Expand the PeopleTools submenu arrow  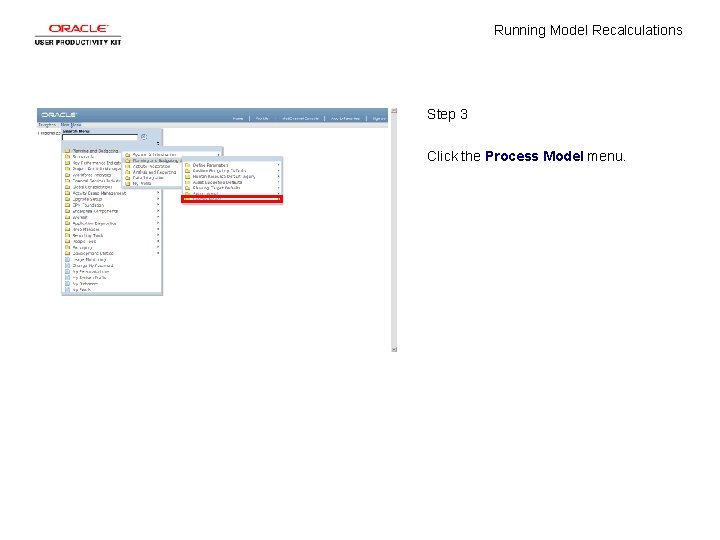point(158,241)
